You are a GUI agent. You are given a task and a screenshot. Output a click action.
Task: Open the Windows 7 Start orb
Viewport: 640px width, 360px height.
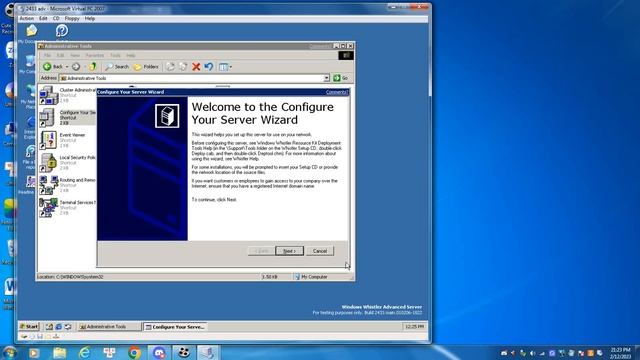9,353
